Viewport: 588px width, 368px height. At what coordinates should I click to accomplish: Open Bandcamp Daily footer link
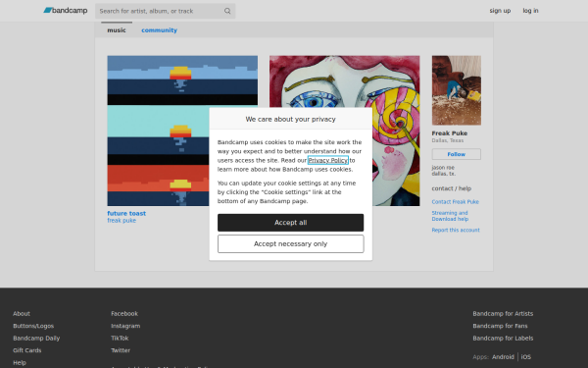coord(36,338)
